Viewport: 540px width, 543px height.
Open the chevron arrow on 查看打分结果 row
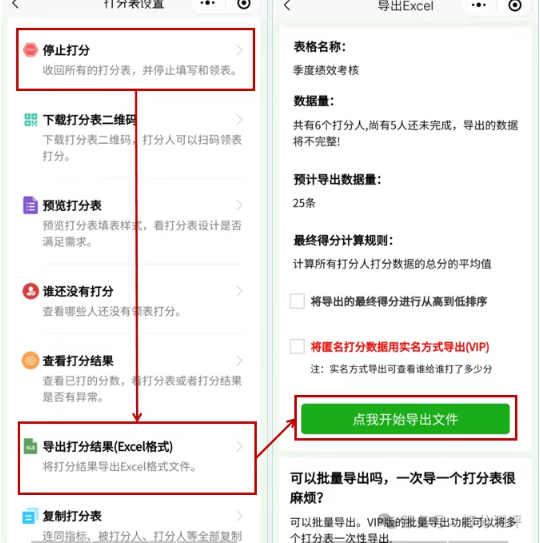pos(239,360)
